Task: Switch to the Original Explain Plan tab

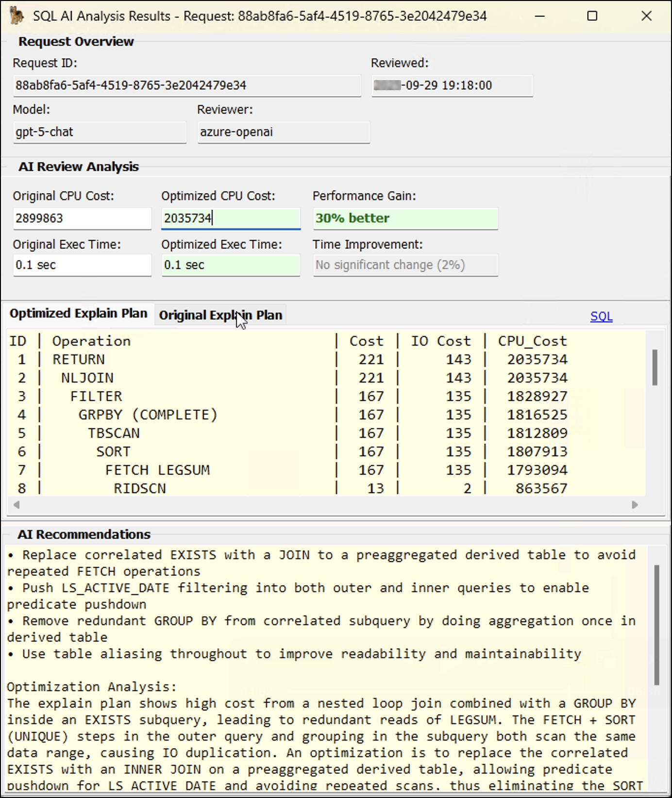Action: click(220, 315)
